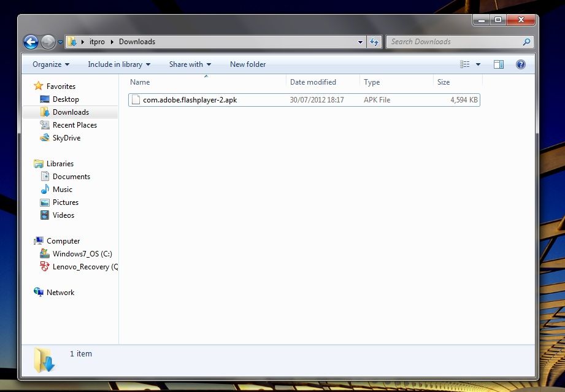The image size is (565, 392).
Task: Open the address bar history dropdown
Action: pos(360,42)
